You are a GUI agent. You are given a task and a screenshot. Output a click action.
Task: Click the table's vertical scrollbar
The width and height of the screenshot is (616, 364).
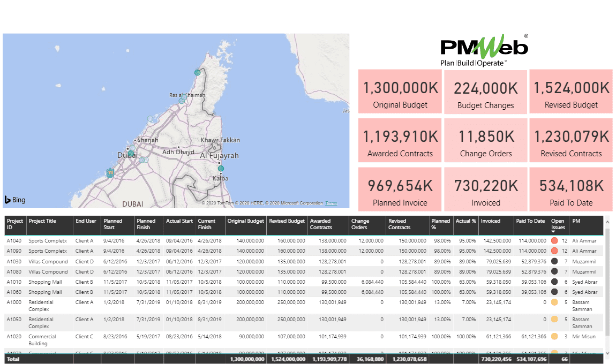tap(607, 278)
